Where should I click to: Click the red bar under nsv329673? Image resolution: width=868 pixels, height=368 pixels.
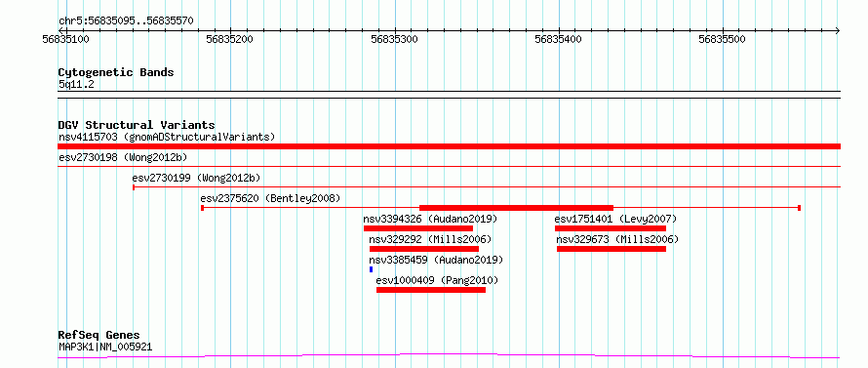(x=612, y=249)
